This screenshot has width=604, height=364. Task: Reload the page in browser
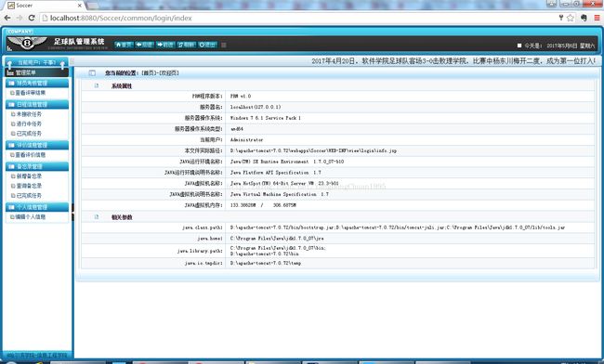[32, 18]
